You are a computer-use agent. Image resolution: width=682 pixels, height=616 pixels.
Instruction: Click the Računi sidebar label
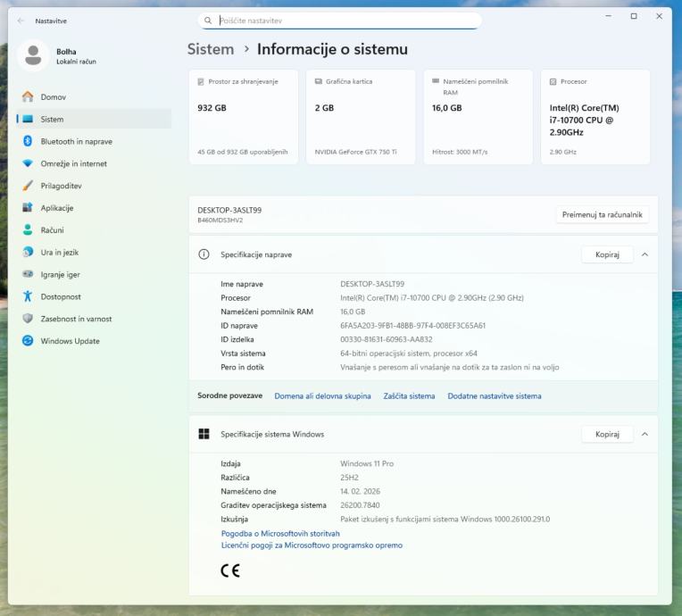pos(52,230)
